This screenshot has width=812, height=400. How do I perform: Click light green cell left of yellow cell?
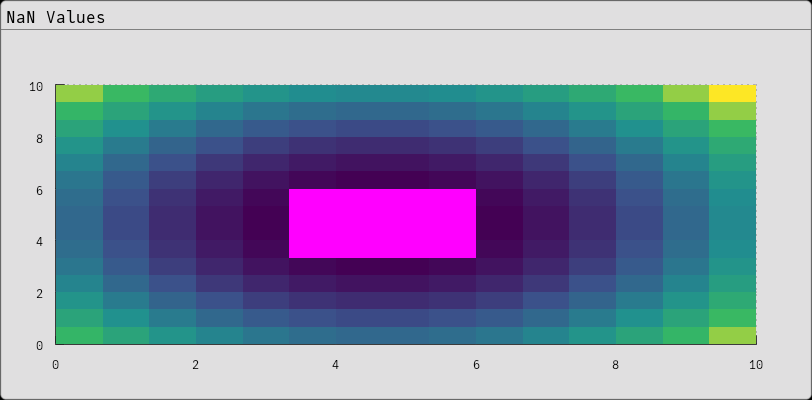[x=686, y=94]
